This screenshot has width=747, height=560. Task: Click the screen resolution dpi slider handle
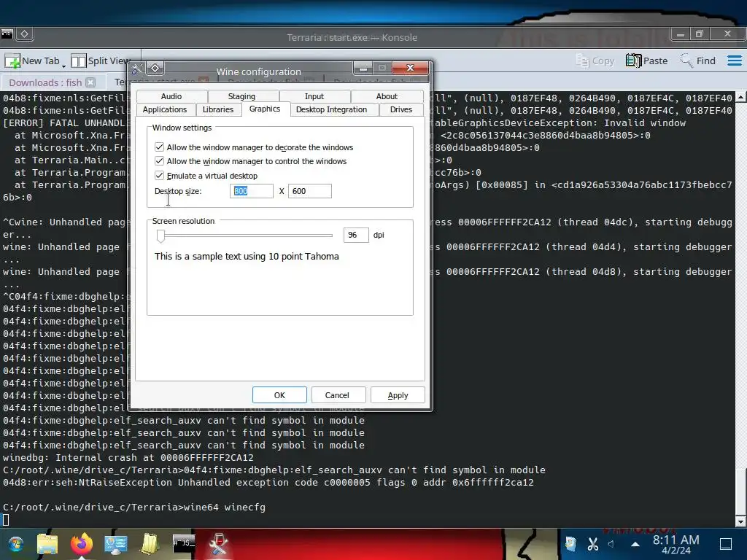160,236
